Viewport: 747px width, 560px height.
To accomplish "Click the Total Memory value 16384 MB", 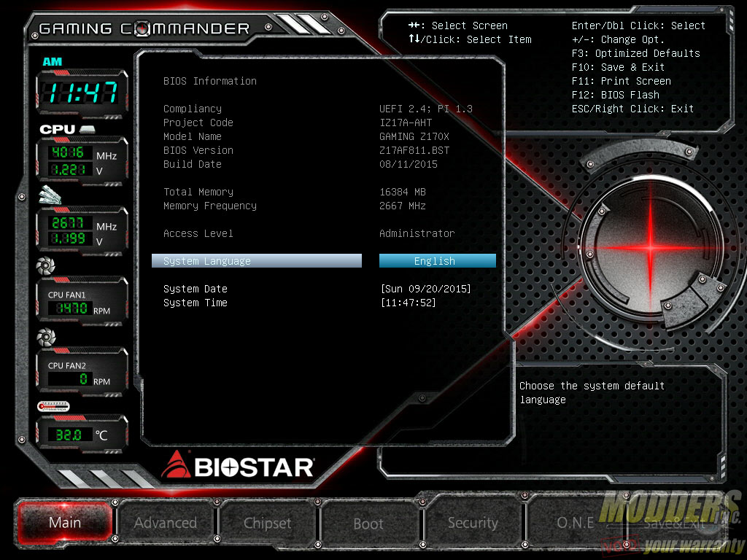I will click(403, 192).
